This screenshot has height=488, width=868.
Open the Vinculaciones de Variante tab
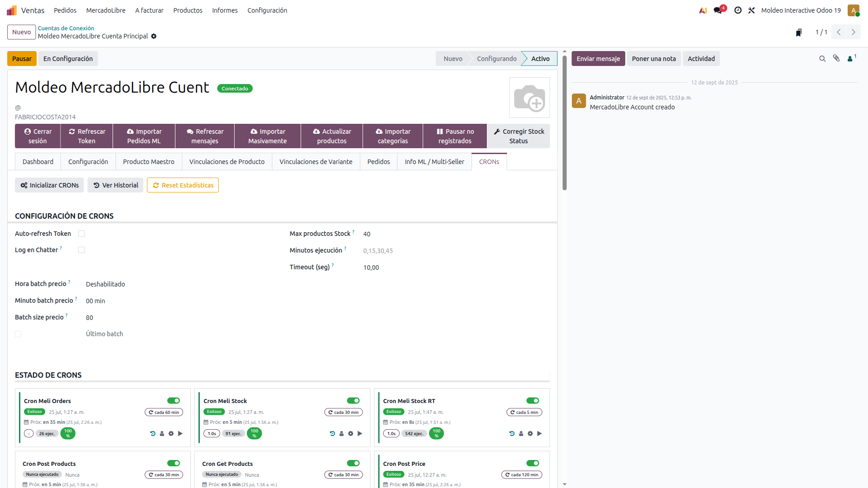pos(316,162)
